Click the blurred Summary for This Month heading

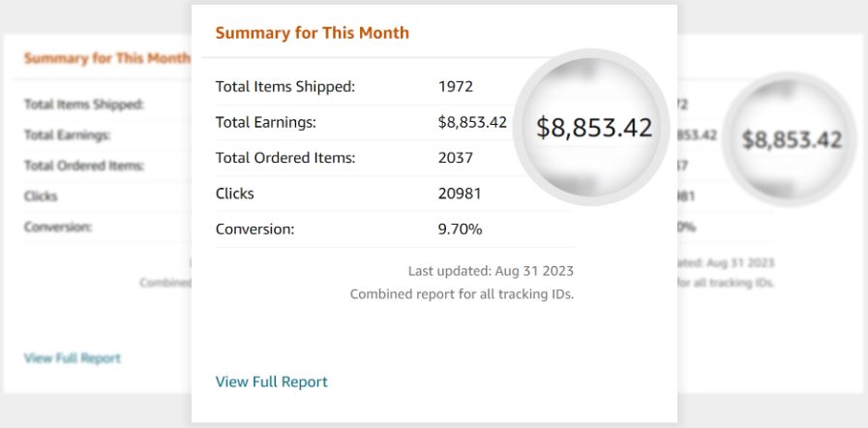coord(106,59)
